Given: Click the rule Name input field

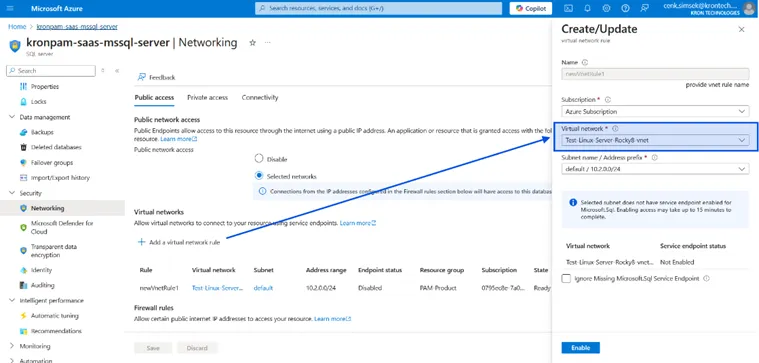Looking at the screenshot, I should [655, 74].
